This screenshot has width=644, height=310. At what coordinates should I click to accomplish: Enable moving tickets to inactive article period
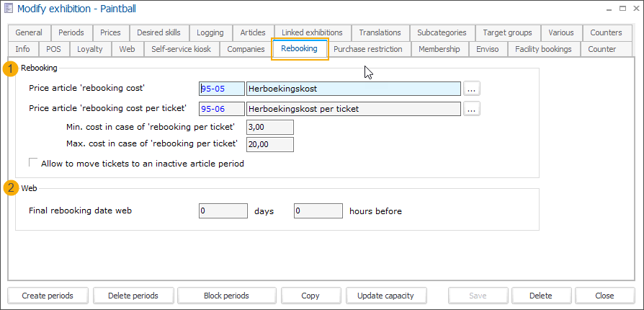(33, 162)
